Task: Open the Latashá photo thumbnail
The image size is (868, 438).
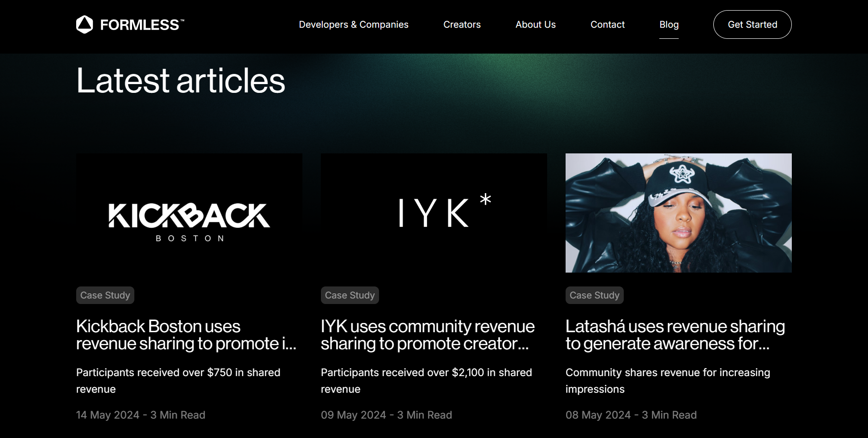Action: [679, 213]
